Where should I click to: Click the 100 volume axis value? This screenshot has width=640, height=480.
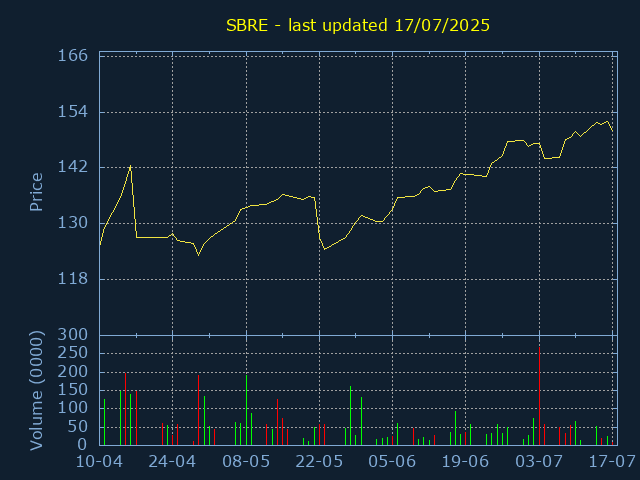pos(73,408)
